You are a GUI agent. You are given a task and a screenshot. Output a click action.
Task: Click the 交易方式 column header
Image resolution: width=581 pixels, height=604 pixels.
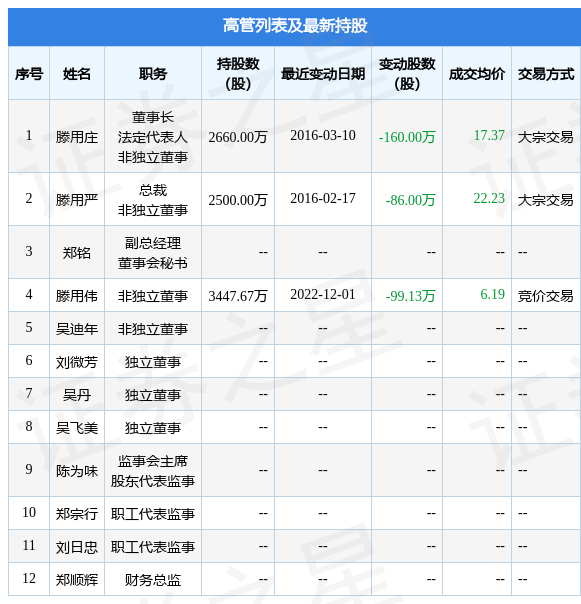point(546,73)
